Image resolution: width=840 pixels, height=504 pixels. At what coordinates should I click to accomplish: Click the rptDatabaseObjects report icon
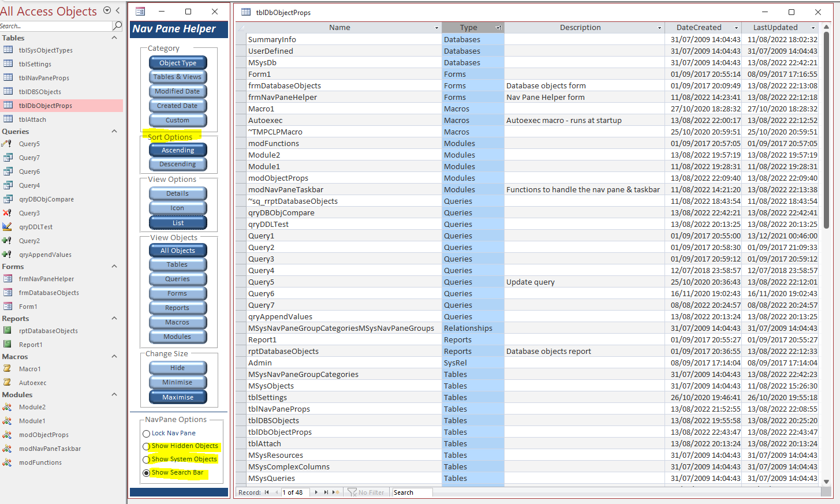8,331
